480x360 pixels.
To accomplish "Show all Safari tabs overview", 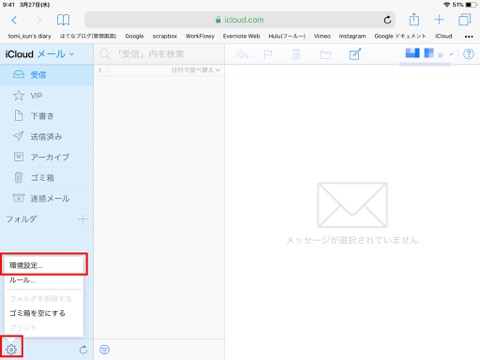I will (x=464, y=20).
